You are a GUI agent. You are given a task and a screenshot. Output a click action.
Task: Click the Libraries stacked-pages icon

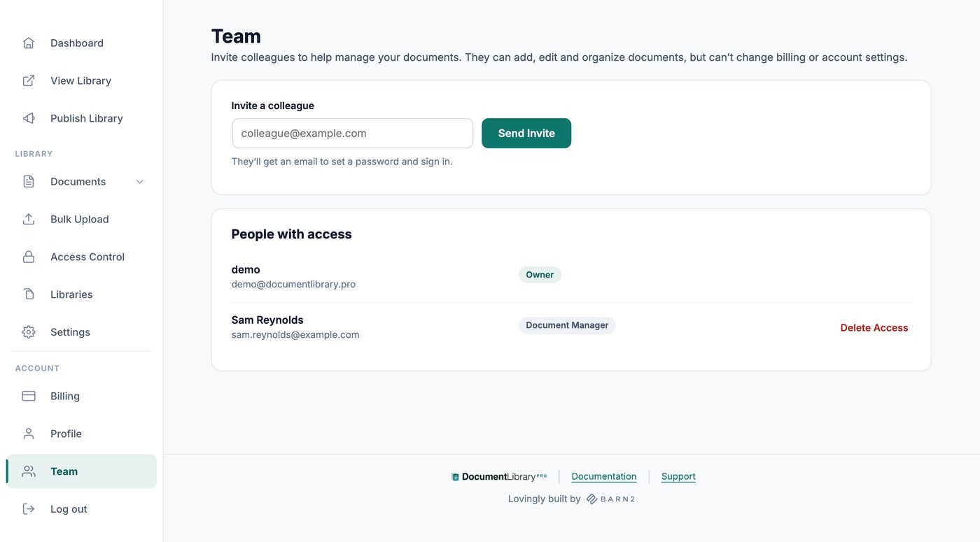click(x=29, y=295)
